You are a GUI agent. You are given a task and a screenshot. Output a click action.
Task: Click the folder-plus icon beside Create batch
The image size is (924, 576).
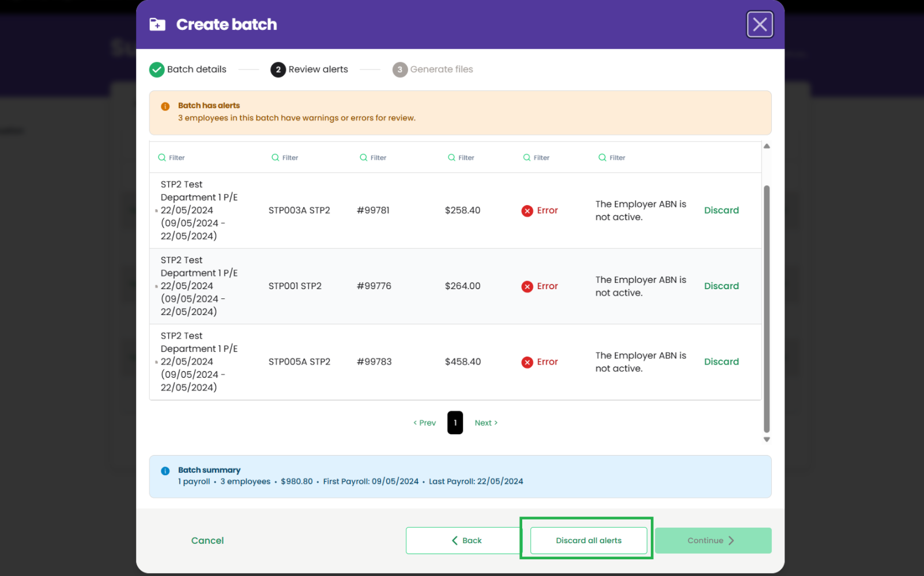157,24
